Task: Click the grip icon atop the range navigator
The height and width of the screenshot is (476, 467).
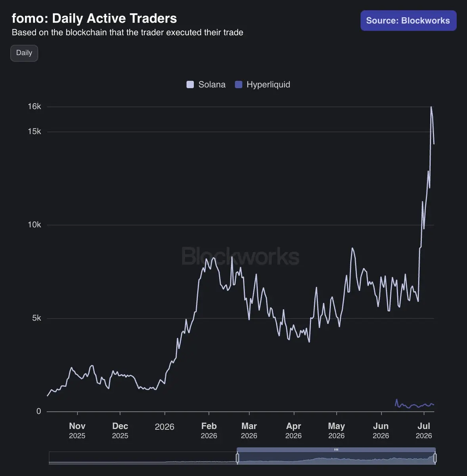Action: click(x=336, y=449)
